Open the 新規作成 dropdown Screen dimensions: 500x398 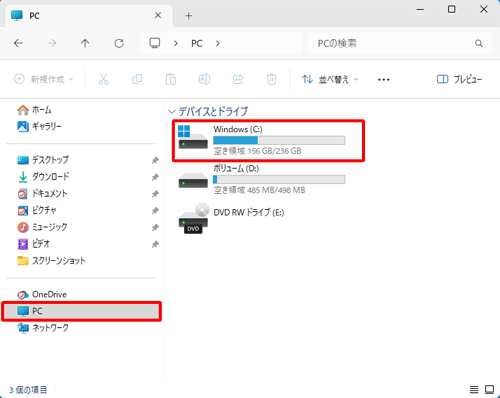point(44,79)
